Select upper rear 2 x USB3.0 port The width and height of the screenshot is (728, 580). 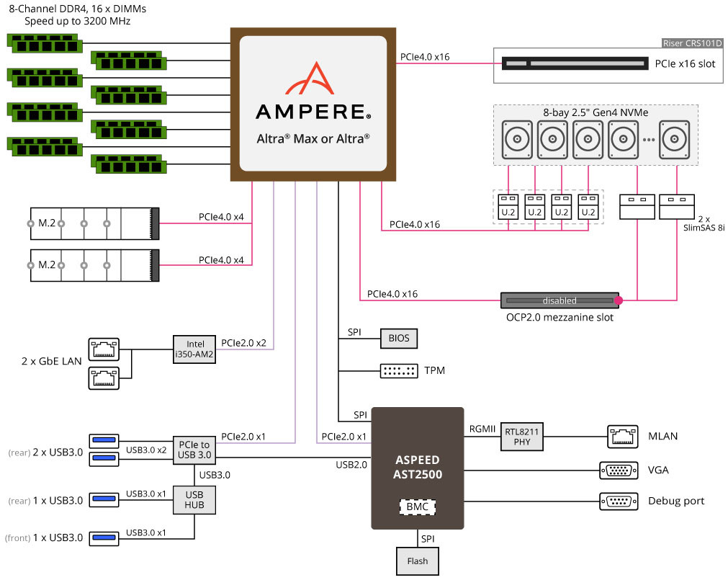[x=104, y=440]
